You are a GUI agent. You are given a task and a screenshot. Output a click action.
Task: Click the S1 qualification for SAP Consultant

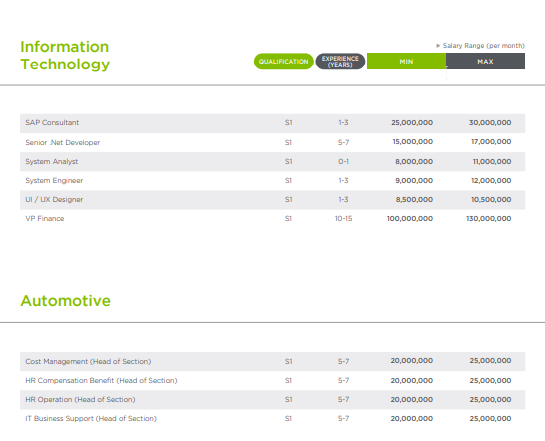tap(288, 123)
